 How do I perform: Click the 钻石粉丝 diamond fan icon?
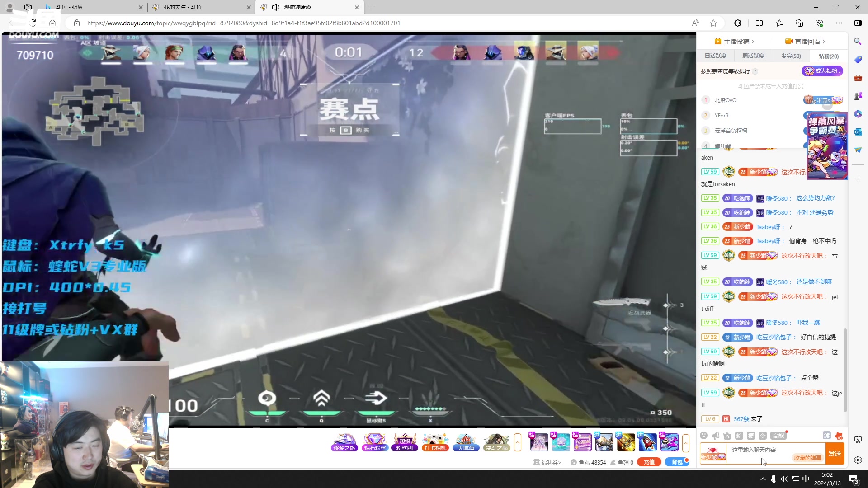pyautogui.click(x=375, y=442)
